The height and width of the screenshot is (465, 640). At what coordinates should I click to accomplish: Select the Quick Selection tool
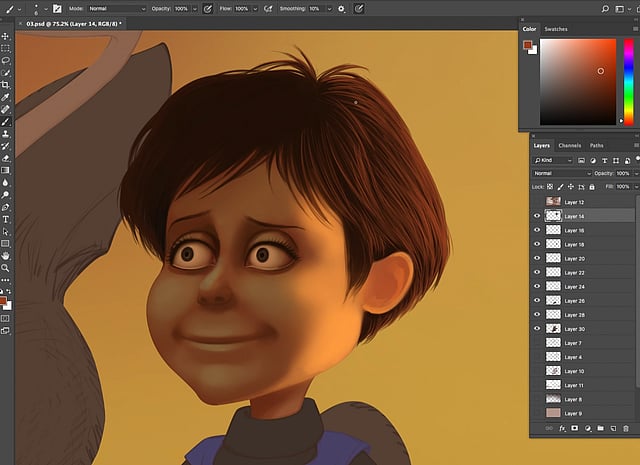pos(5,73)
